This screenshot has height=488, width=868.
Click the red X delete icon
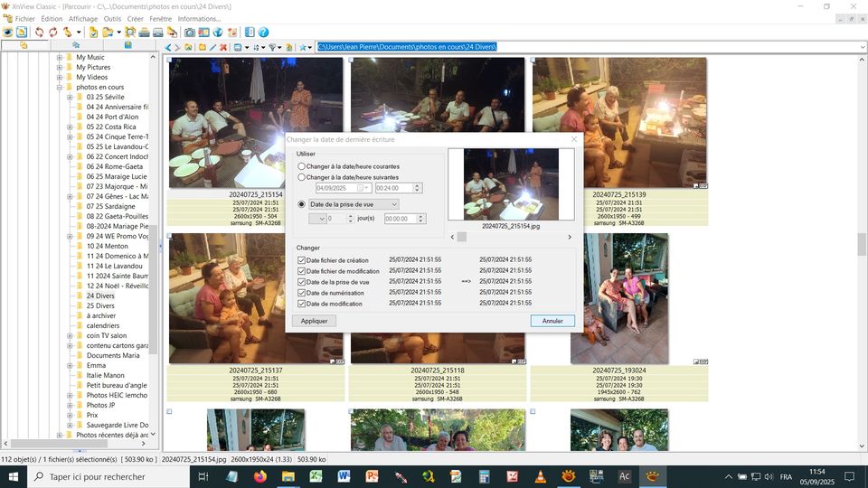pyautogui.click(x=223, y=48)
